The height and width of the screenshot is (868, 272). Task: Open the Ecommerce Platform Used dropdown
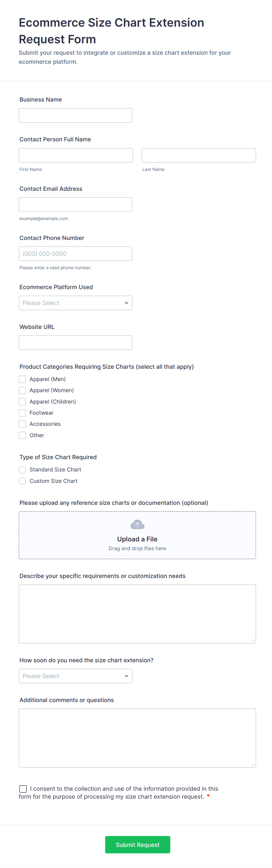(x=75, y=303)
